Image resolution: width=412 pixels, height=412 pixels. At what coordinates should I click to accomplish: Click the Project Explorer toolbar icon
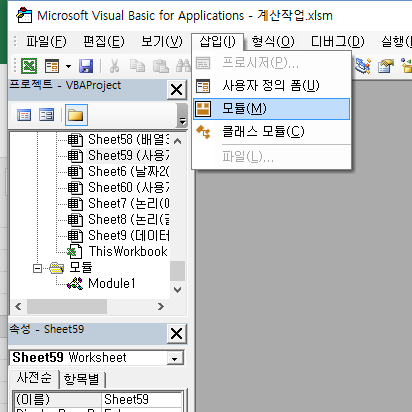(x=363, y=66)
